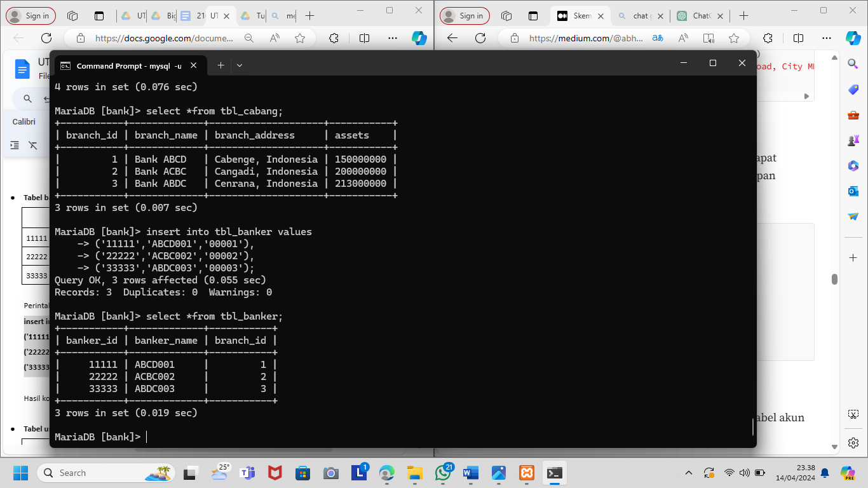The image size is (868, 488).
Task: Open notifications bell in system tray
Action: (x=825, y=473)
